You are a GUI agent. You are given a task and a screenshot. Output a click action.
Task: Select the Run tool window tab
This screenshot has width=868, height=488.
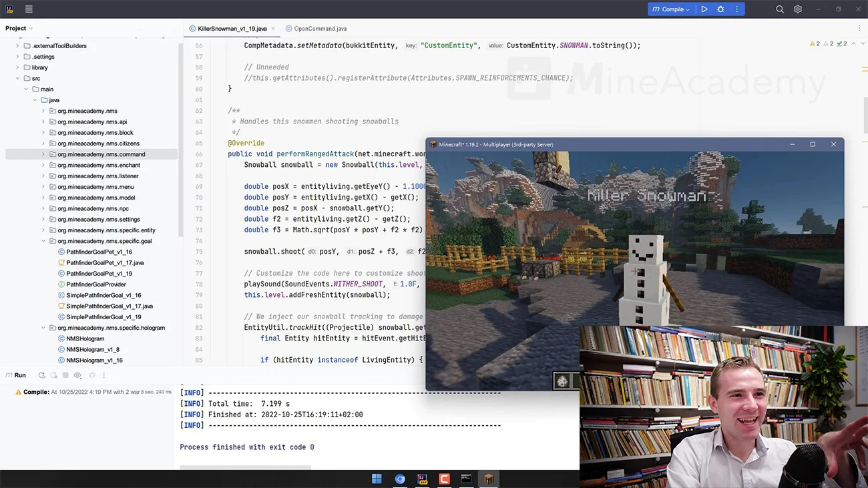(15, 375)
